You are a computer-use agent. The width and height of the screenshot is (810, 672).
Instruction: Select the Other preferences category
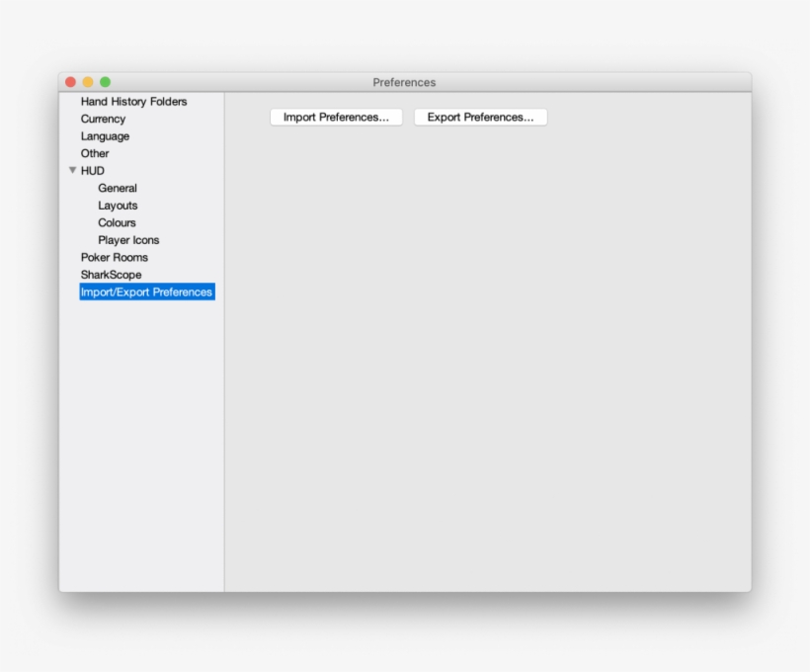tap(95, 153)
